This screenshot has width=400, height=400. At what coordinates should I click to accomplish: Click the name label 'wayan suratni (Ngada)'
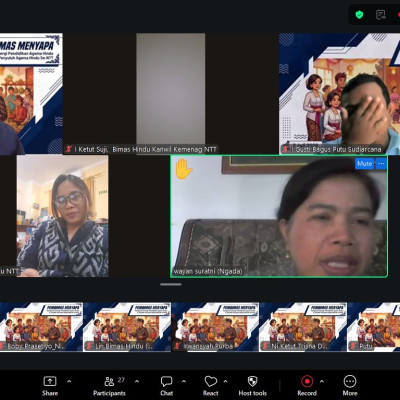pyautogui.click(x=208, y=271)
